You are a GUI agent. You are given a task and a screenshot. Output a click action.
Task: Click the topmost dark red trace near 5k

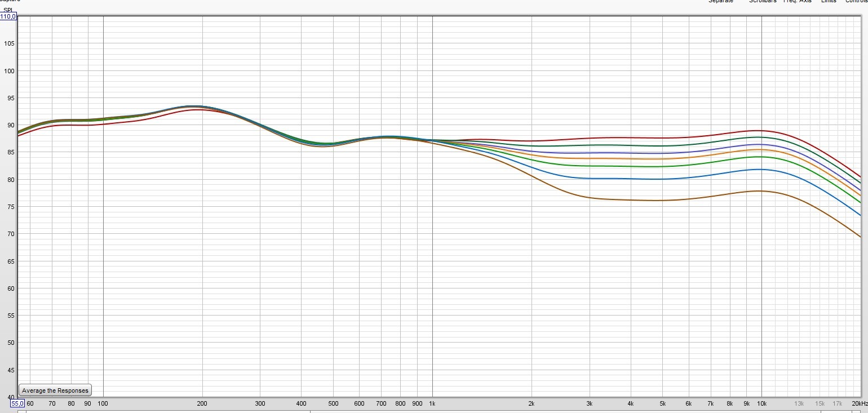662,137
